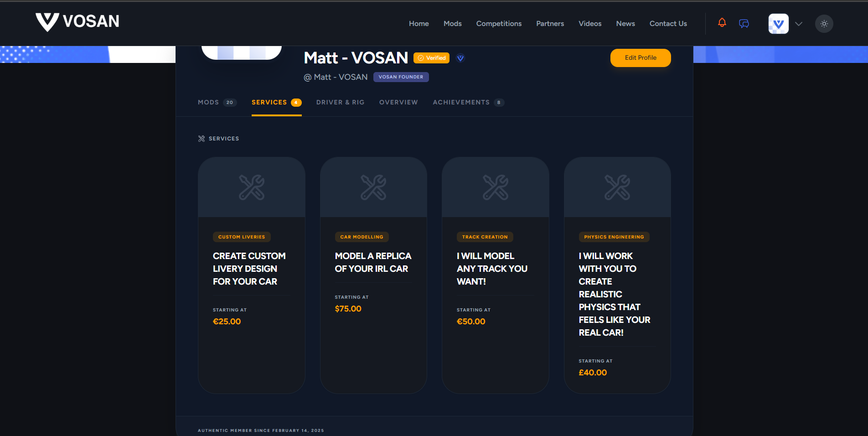868x436 pixels.
Task: Click the user avatar in the header
Action: click(x=779, y=24)
